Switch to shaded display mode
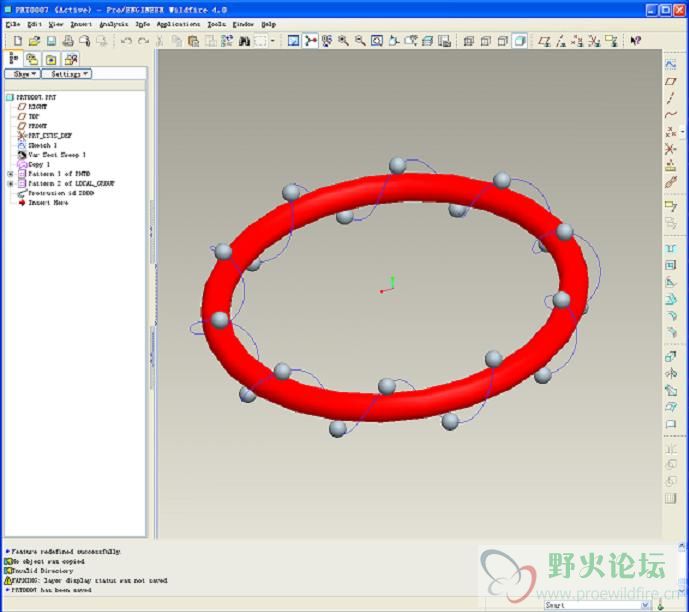689x612 pixels. point(519,41)
